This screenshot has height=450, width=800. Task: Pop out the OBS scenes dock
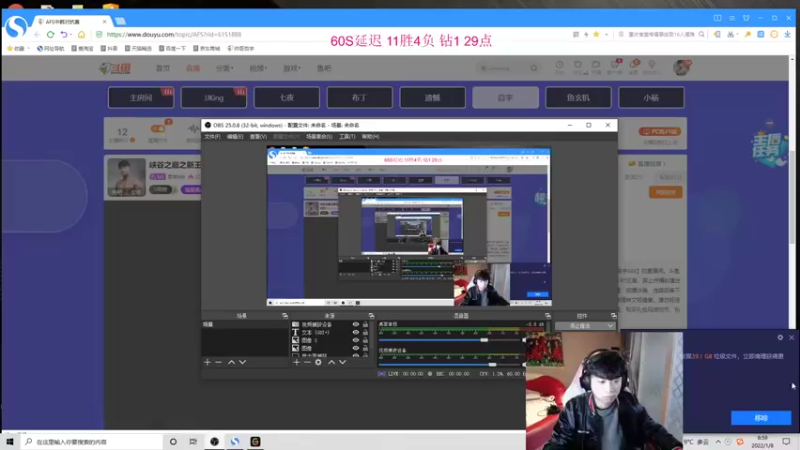coord(285,316)
